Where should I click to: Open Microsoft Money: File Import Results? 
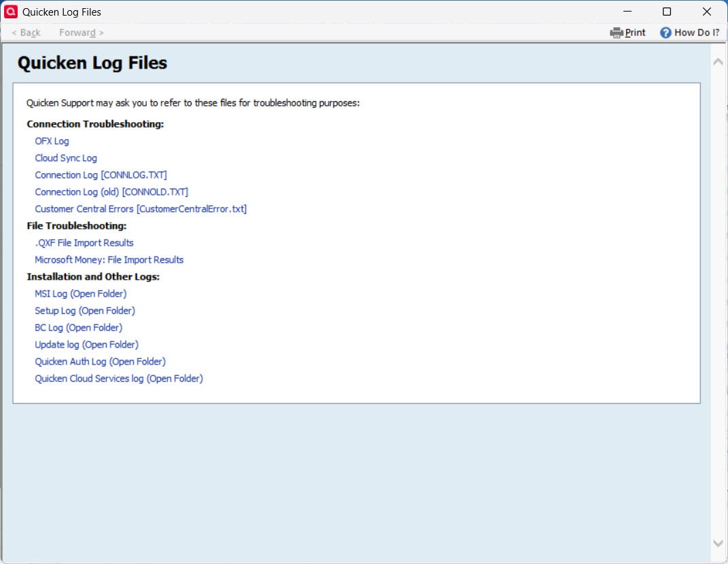(x=109, y=259)
